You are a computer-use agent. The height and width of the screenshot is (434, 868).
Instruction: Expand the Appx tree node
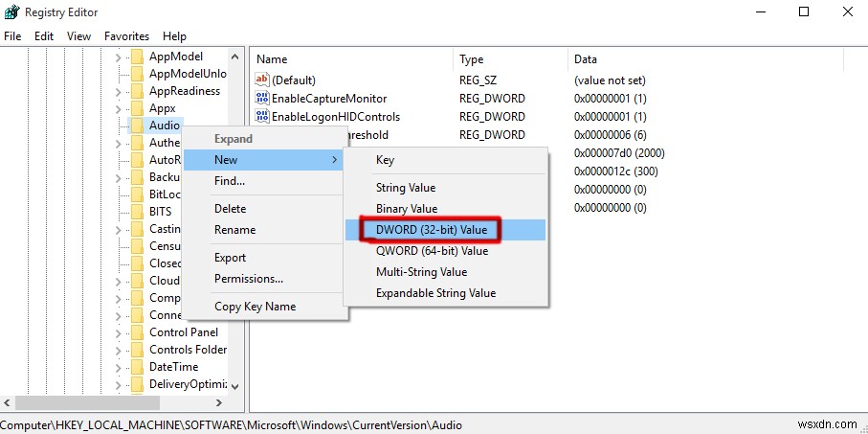coord(118,108)
